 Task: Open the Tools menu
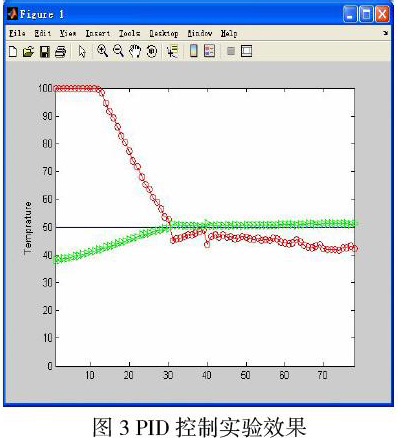pyautogui.click(x=130, y=33)
